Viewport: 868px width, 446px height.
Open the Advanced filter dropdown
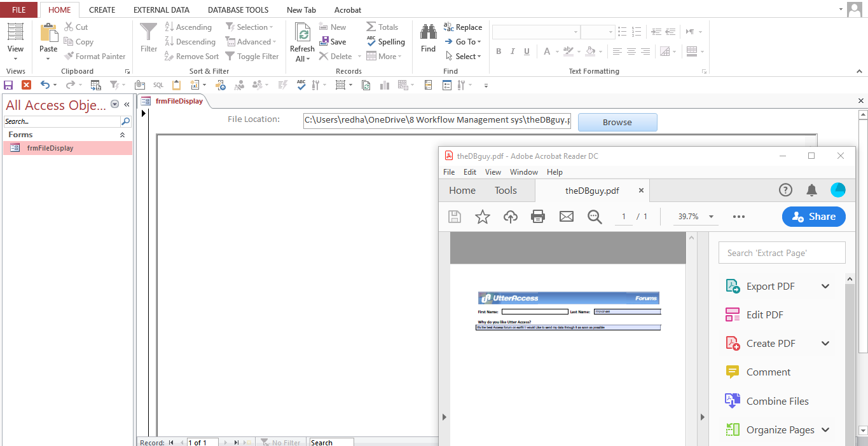[x=251, y=42]
